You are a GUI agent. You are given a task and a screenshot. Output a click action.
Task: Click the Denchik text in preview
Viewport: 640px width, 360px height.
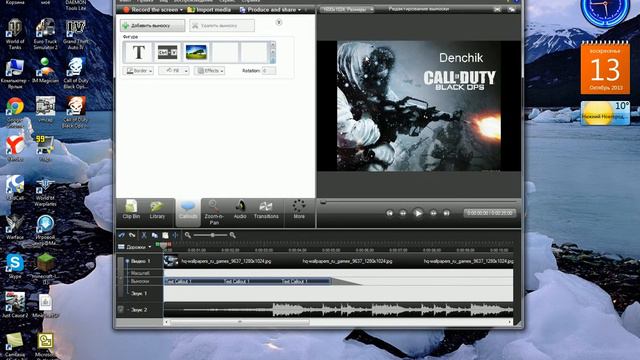(x=461, y=58)
